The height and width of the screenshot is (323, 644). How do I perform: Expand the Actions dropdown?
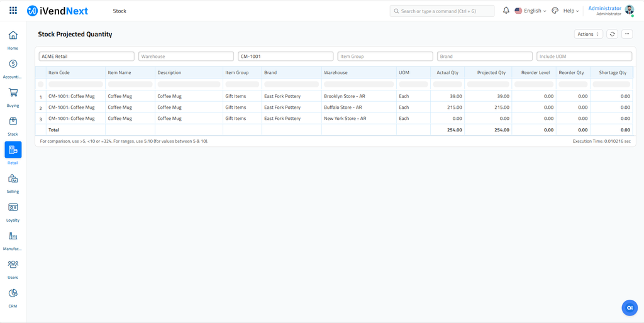click(x=588, y=34)
